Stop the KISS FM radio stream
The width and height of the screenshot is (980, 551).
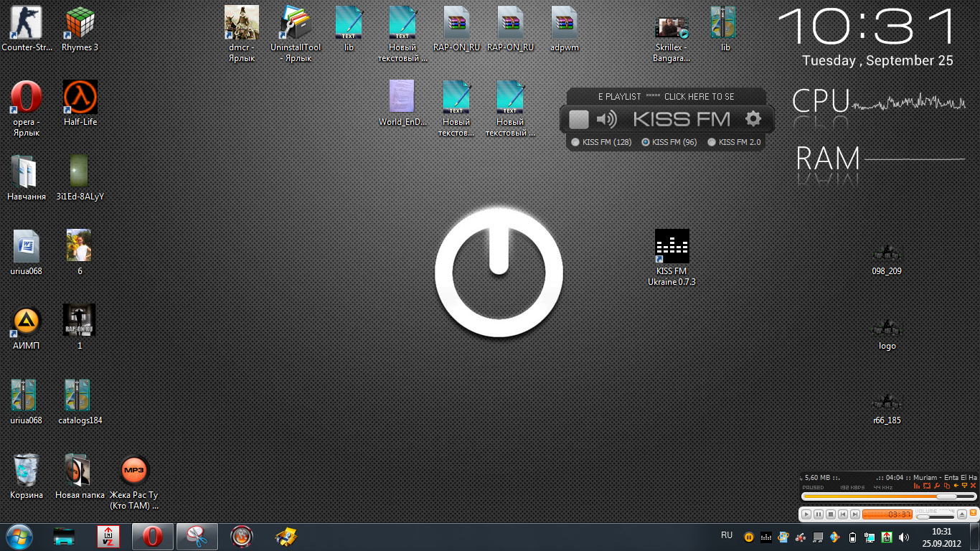tap(578, 119)
